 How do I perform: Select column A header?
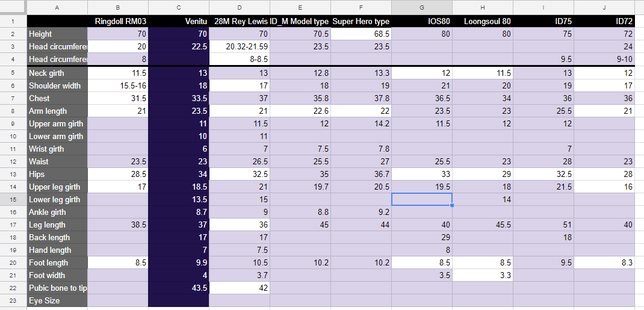coord(57,7)
